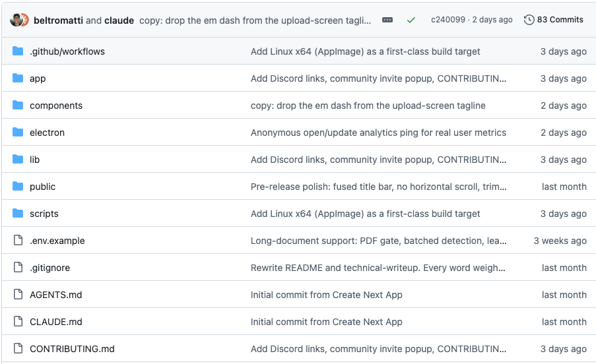The height and width of the screenshot is (364, 596).
Task: Open the Rewrite README and technical-writeup commit
Action: (x=378, y=268)
